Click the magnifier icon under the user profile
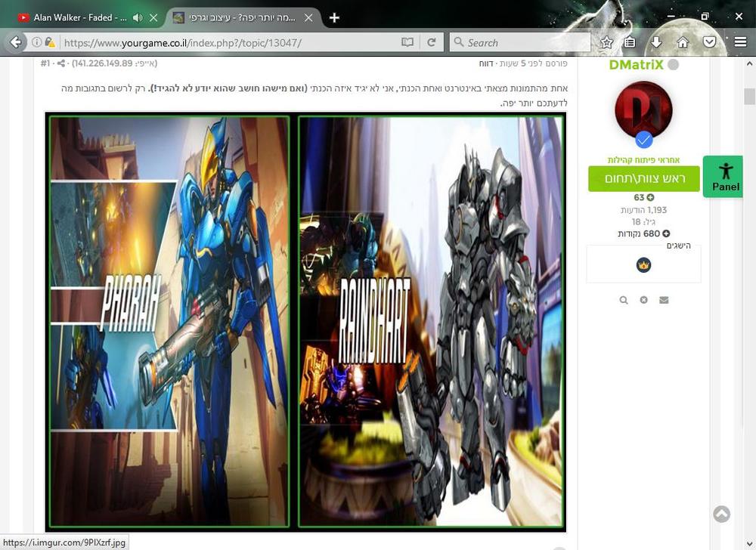The height and width of the screenshot is (550, 756). click(x=624, y=300)
